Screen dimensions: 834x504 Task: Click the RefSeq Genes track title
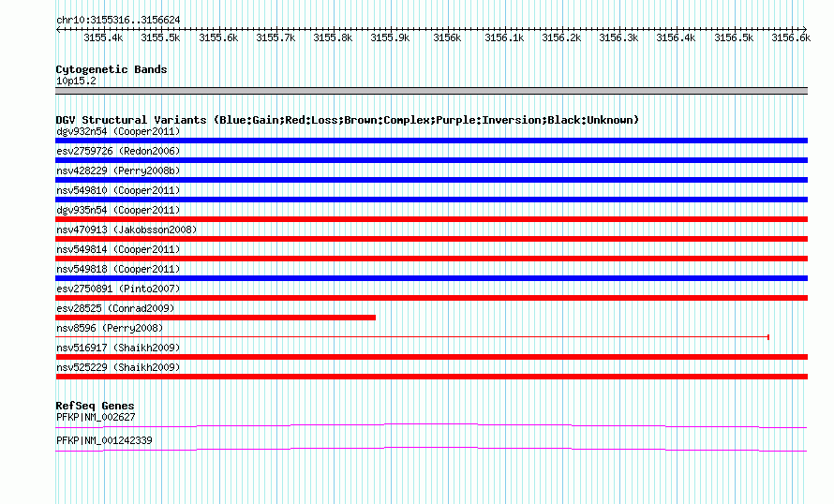point(95,406)
